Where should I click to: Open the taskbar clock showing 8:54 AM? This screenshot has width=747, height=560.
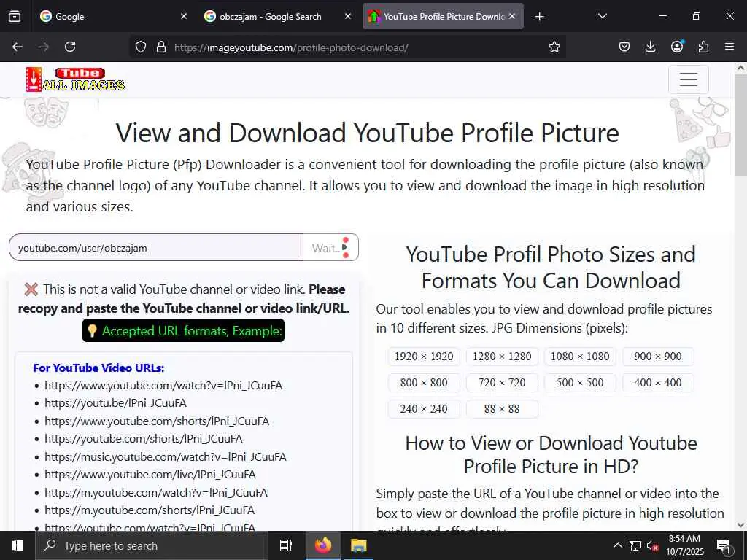[684, 545]
